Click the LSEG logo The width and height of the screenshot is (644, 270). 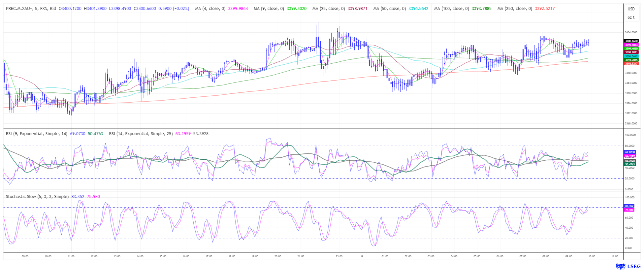tap(628, 266)
